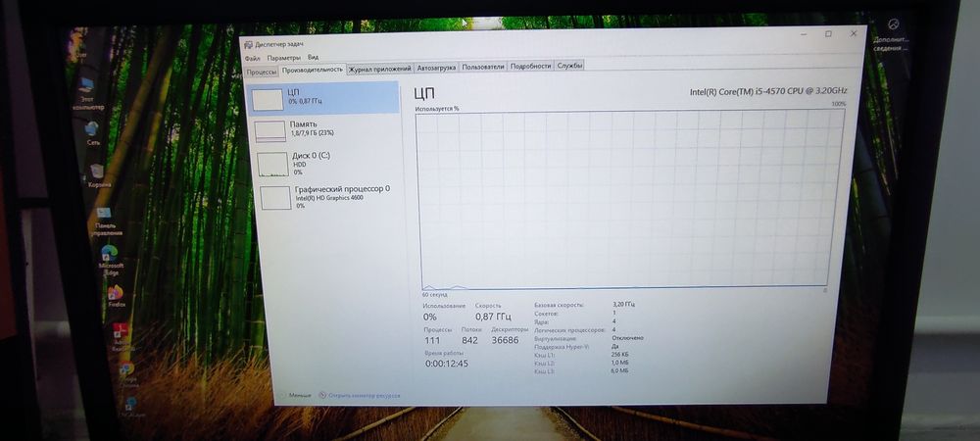Click the Базовая скорость value 3,20 ГГц
The width and height of the screenshot is (980, 441).
pos(623,305)
